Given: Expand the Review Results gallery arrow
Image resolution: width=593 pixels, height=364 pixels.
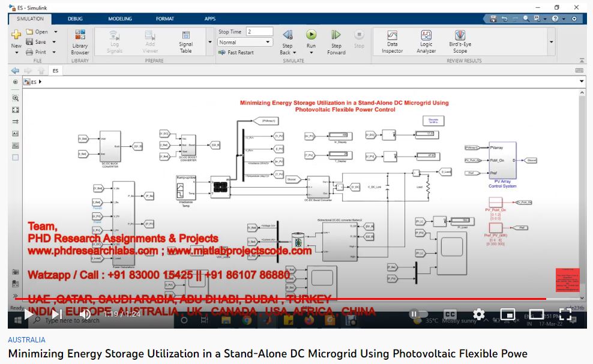Looking at the screenshot, I should [551, 42].
